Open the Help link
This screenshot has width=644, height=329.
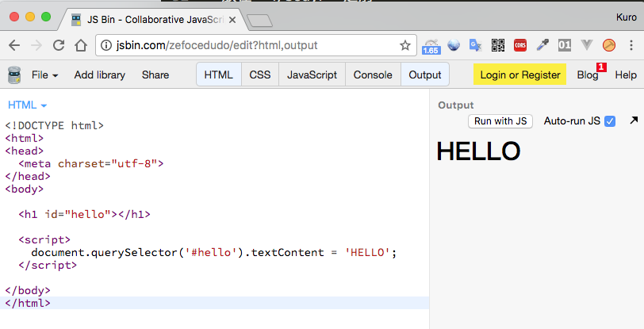626,75
